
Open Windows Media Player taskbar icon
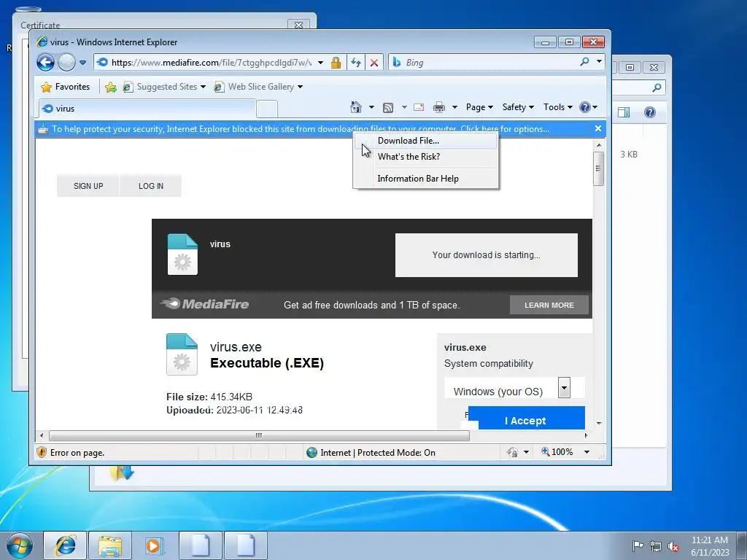(x=154, y=545)
